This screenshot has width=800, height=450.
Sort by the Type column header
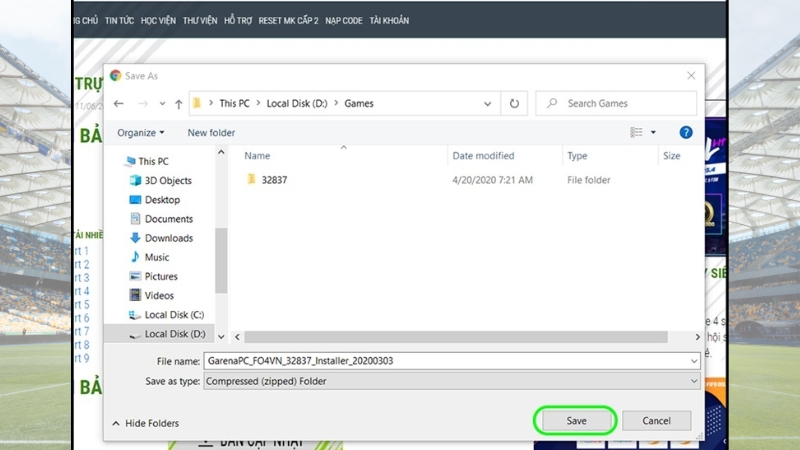tap(577, 156)
